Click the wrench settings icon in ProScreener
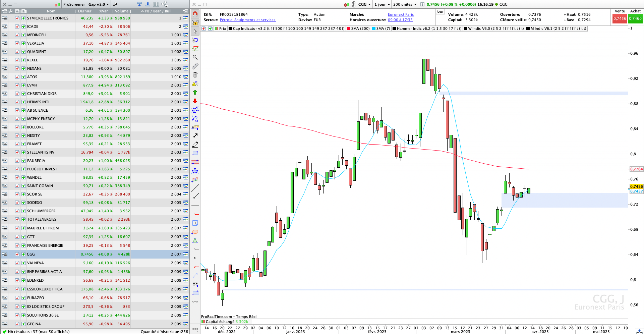 (116, 4)
